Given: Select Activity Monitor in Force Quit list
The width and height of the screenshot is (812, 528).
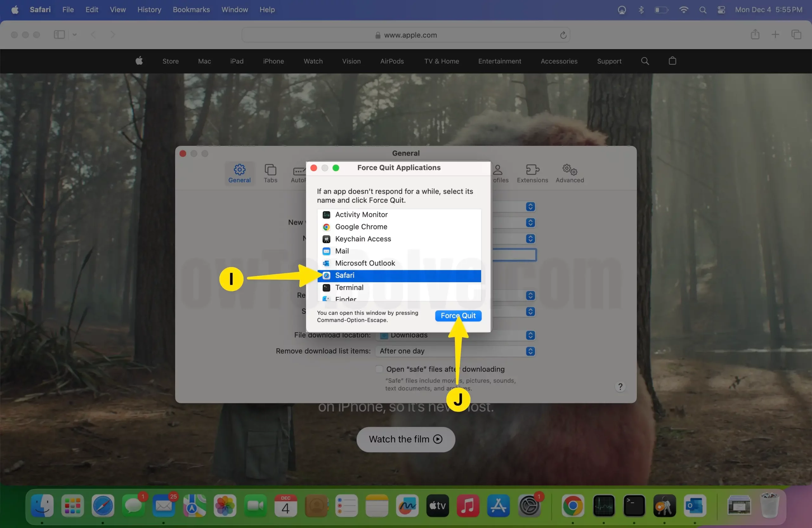Looking at the screenshot, I should (399, 215).
